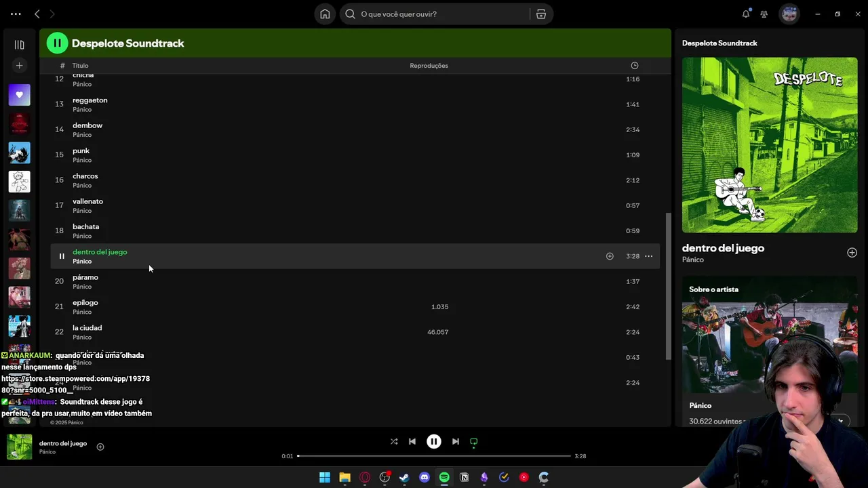Screen dimensions: 868x488
Task: Open YouTube Music from the taskbar
Action: click(x=524, y=477)
